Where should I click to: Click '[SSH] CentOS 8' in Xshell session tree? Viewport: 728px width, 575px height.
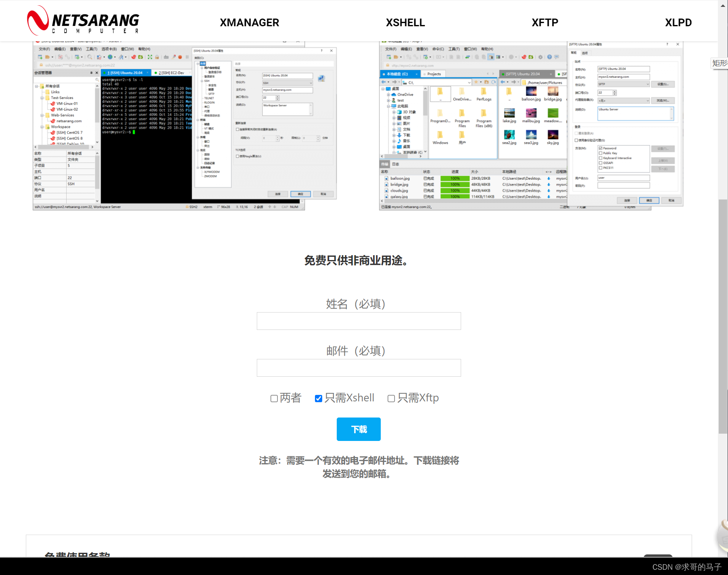pyautogui.click(x=69, y=138)
